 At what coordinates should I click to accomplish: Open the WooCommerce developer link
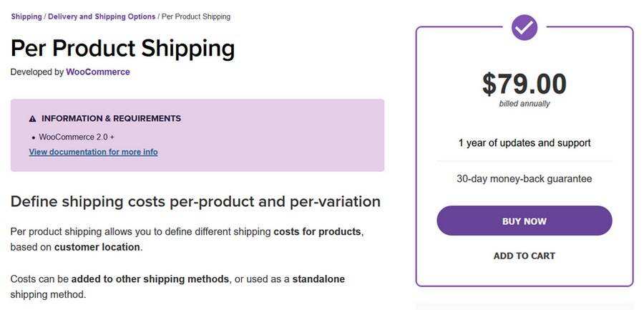[98, 72]
